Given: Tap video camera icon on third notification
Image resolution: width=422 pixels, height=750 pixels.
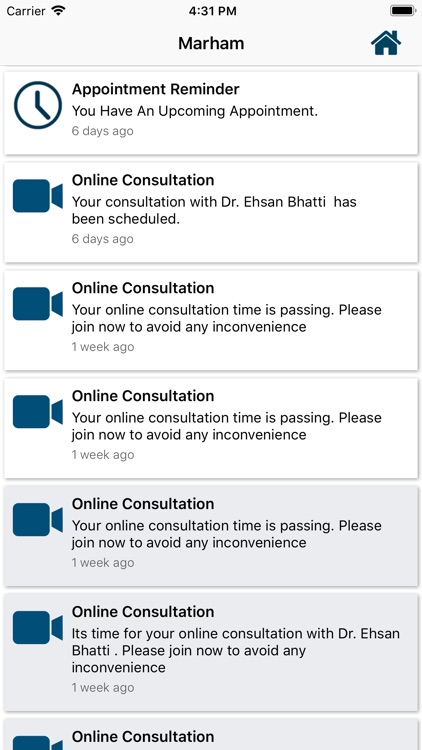Looking at the screenshot, I should pyautogui.click(x=38, y=304).
